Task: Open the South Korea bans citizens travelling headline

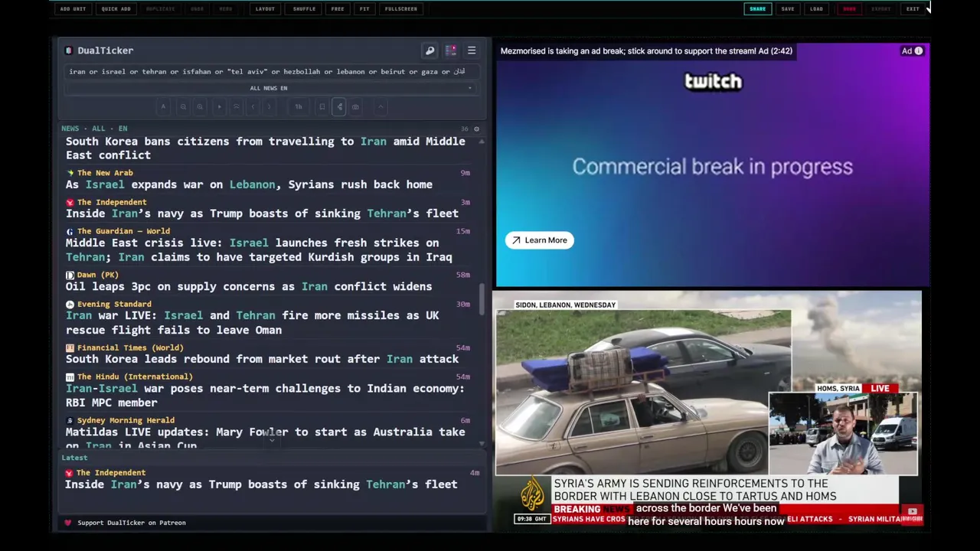Action: pyautogui.click(x=265, y=148)
